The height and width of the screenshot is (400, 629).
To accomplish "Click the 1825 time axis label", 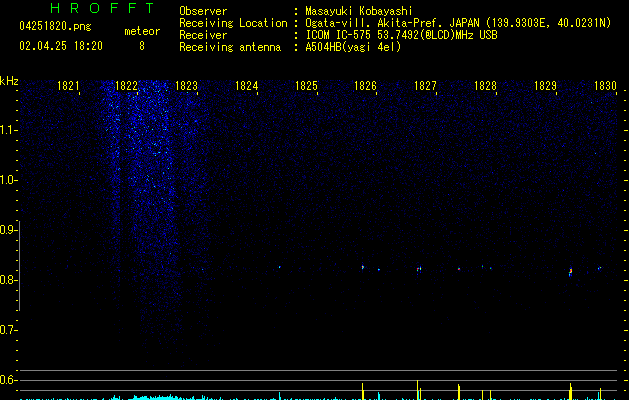I will pos(306,86).
